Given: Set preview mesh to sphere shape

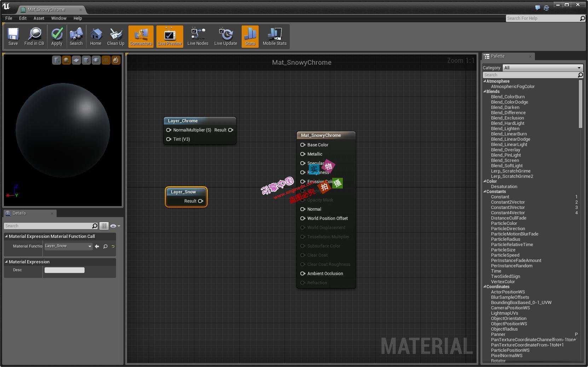Looking at the screenshot, I should (67, 60).
